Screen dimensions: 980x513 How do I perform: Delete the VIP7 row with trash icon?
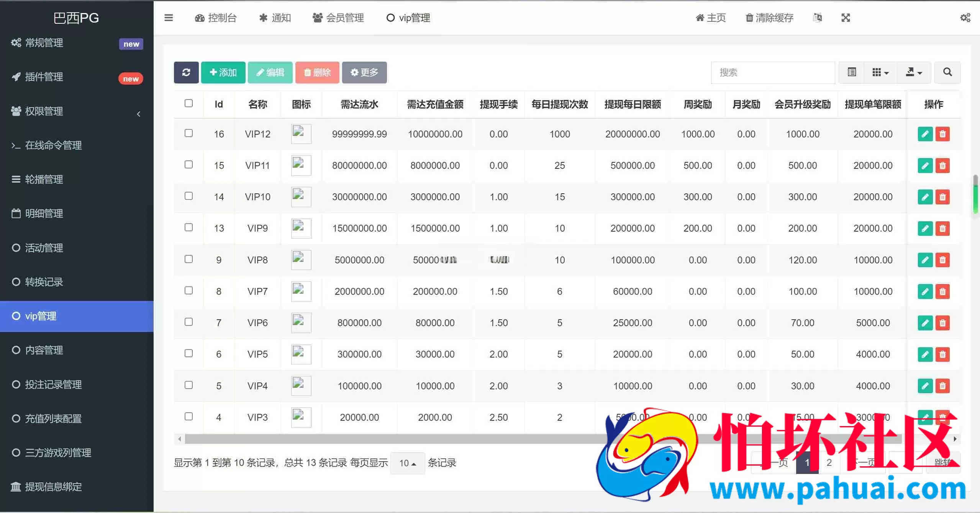click(x=943, y=291)
